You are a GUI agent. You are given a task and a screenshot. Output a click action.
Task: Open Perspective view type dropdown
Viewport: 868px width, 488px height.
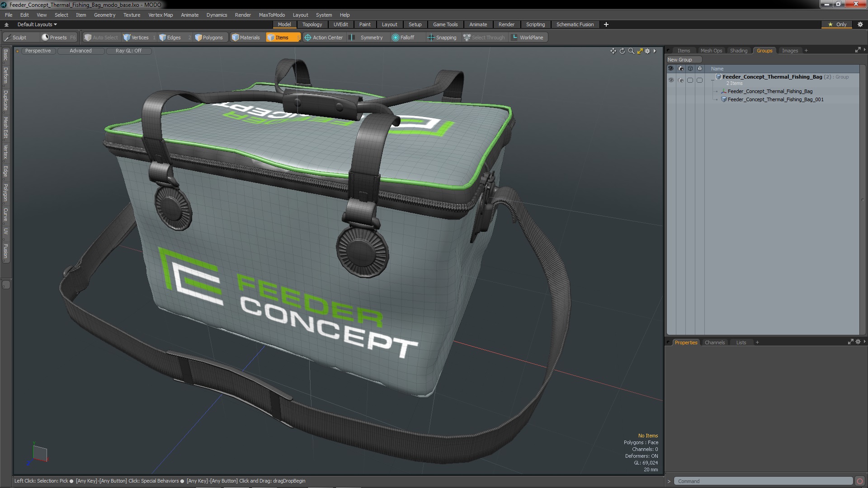tap(38, 51)
